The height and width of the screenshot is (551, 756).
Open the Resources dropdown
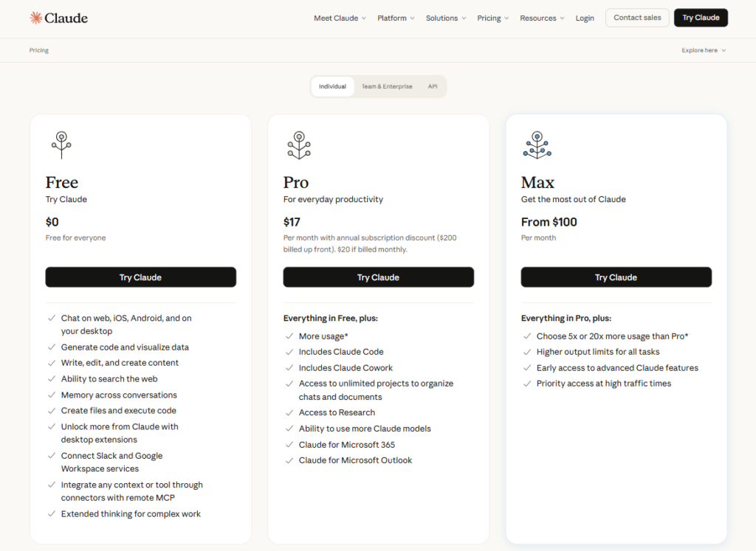[542, 18]
